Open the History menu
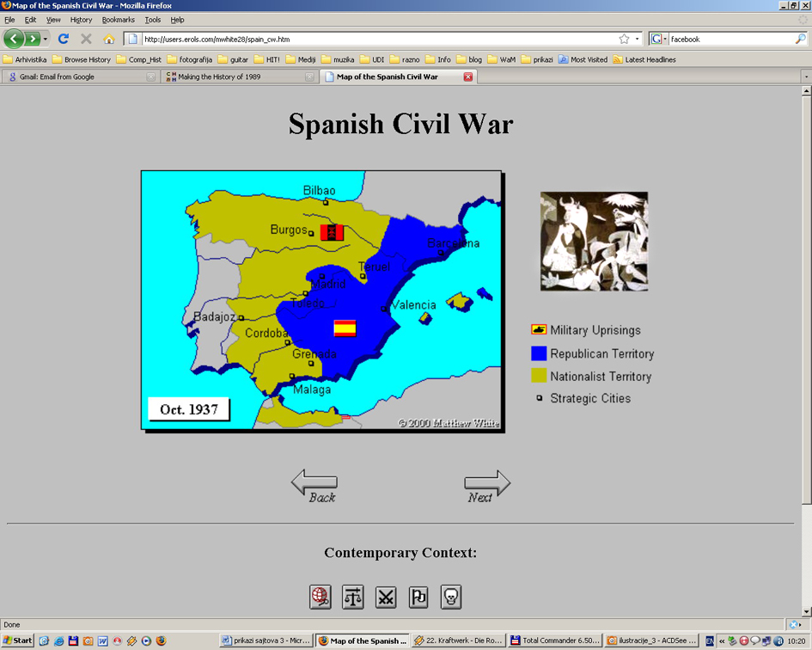 pos(81,20)
